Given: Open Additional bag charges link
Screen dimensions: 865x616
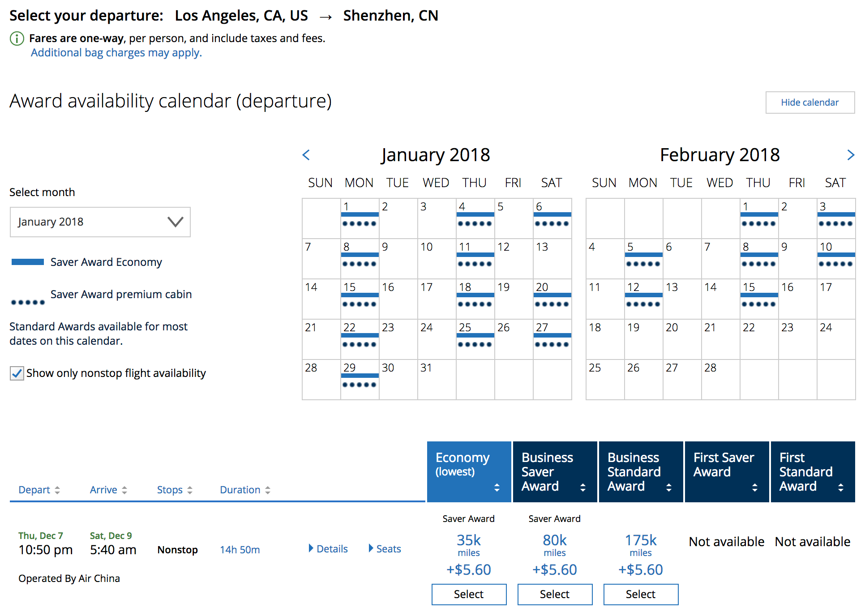Looking at the screenshot, I should click(116, 53).
